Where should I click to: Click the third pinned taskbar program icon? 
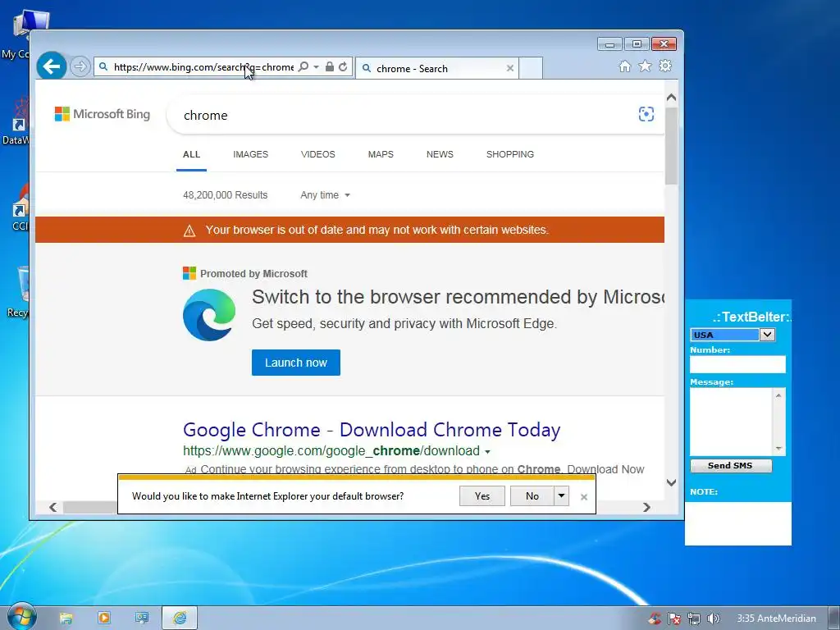click(x=141, y=618)
